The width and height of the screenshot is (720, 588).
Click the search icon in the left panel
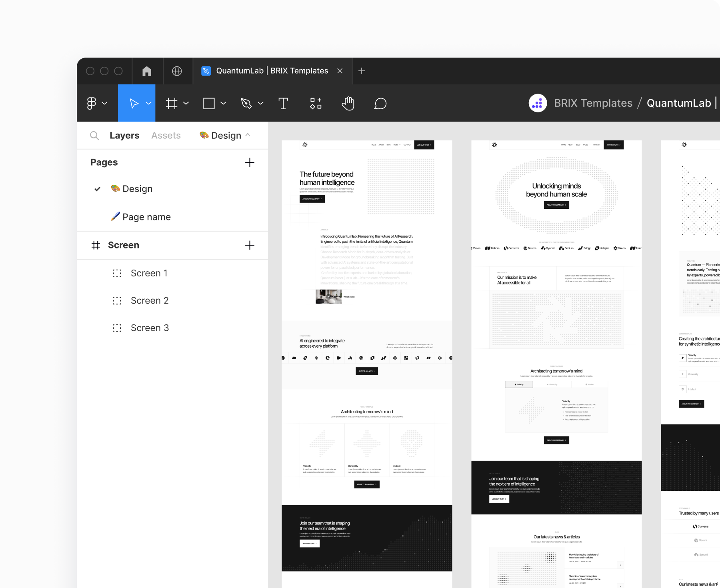click(94, 135)
